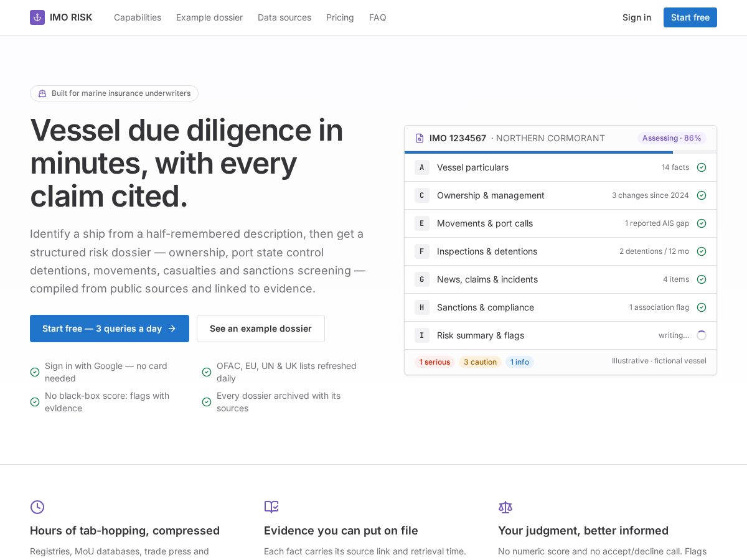The height and width of the screenshot is (560, 747).
Task: Click the clock icon above Hours of tab-hopping
Action: [37, 507]
